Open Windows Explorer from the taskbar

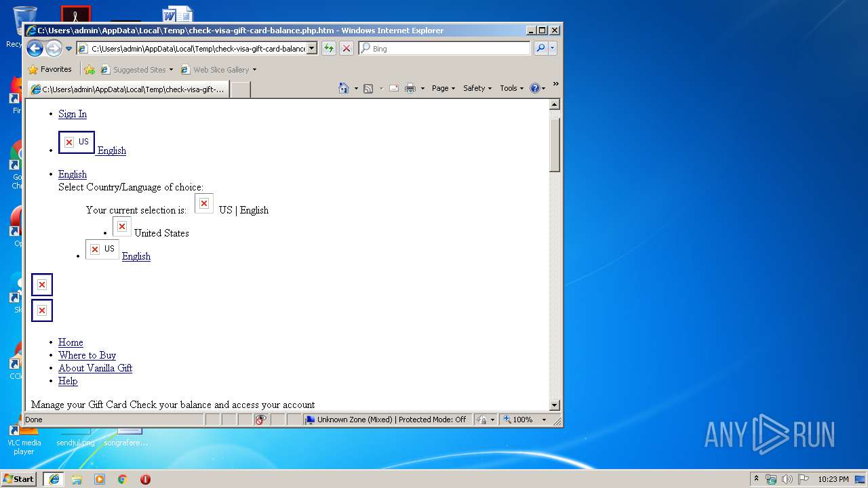pos(77,479)
